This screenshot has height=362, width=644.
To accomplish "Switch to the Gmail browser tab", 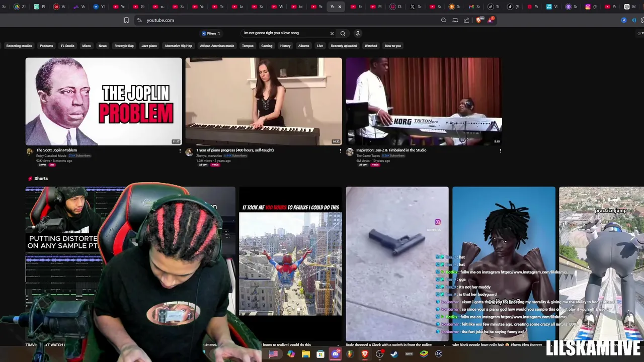I will click(x=474, y=7).
